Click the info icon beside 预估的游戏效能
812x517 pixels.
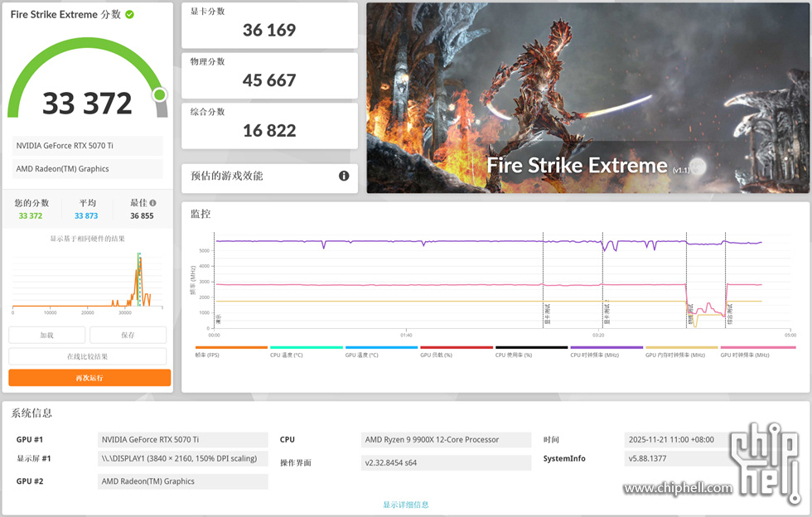(344, 176)
